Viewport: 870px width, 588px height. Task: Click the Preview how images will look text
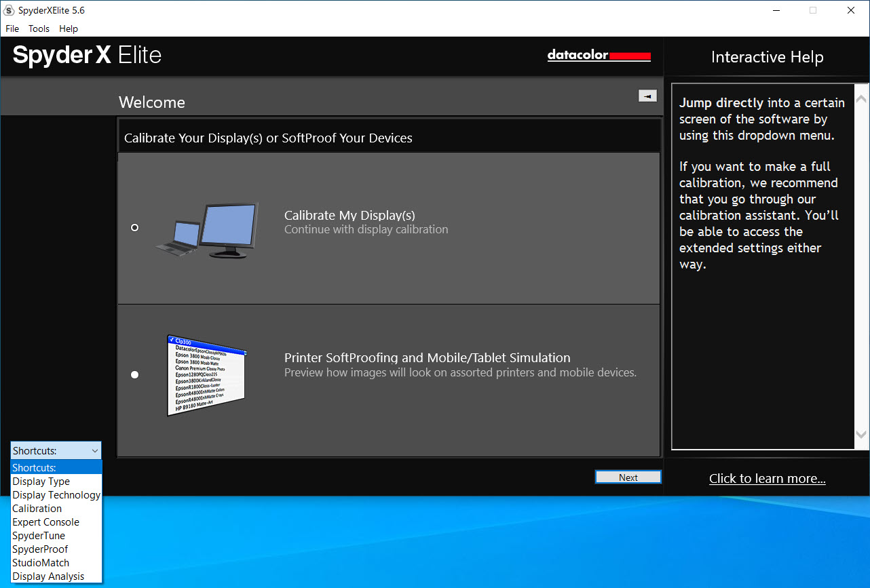[461, 372]
